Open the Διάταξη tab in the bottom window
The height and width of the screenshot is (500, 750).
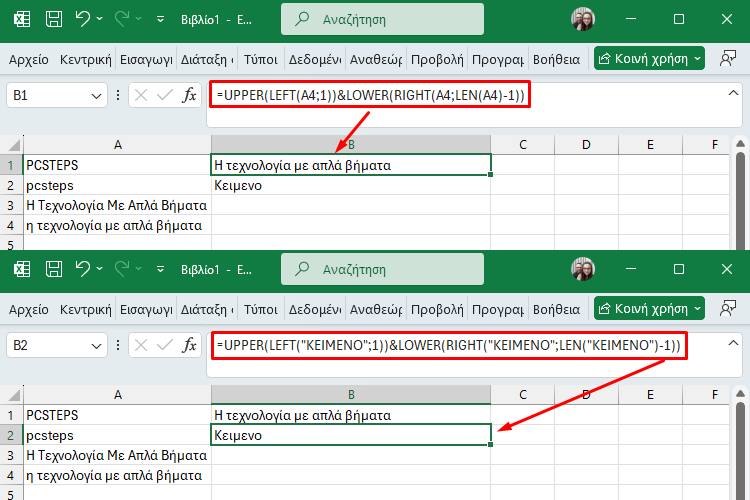[x=207, y=309]
